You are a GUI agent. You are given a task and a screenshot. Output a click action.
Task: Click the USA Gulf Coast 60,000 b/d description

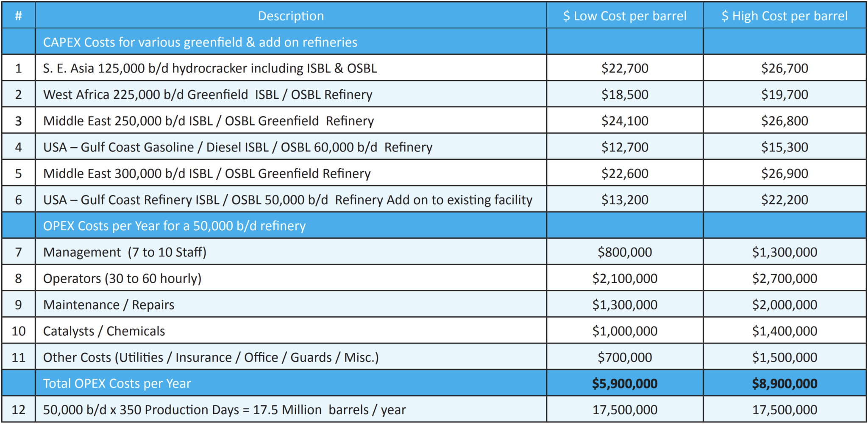click(x=237, y=147)
